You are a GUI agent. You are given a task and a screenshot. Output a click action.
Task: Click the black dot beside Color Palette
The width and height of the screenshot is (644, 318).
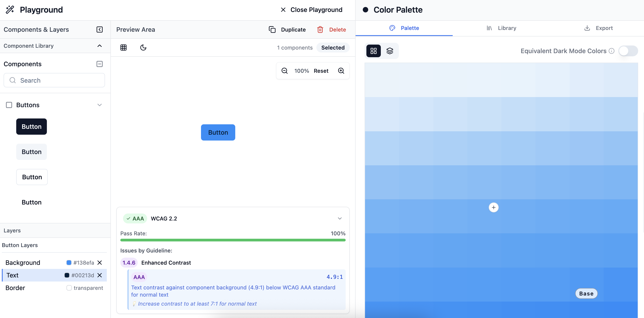tap(365, 10)
